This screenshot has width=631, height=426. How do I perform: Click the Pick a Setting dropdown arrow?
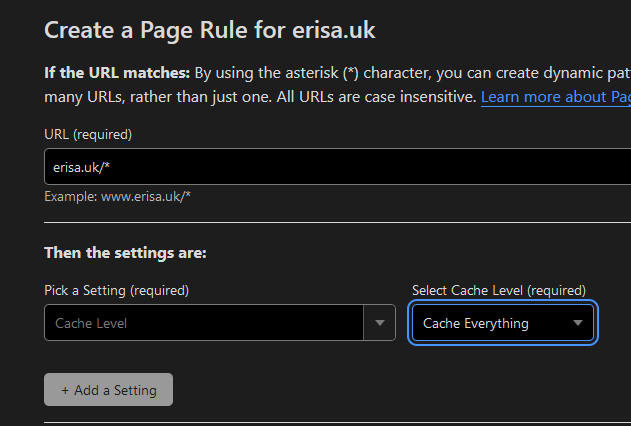coord(379,323)
